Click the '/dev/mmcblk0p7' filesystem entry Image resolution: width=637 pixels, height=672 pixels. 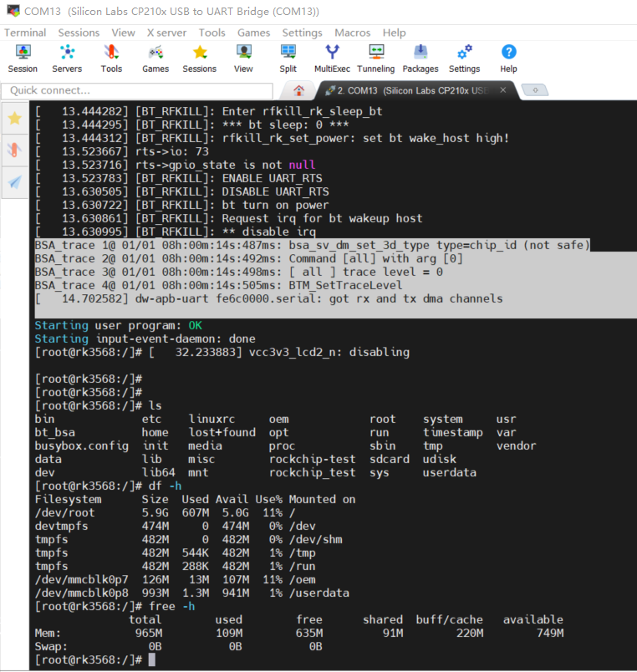click(81, 579)
